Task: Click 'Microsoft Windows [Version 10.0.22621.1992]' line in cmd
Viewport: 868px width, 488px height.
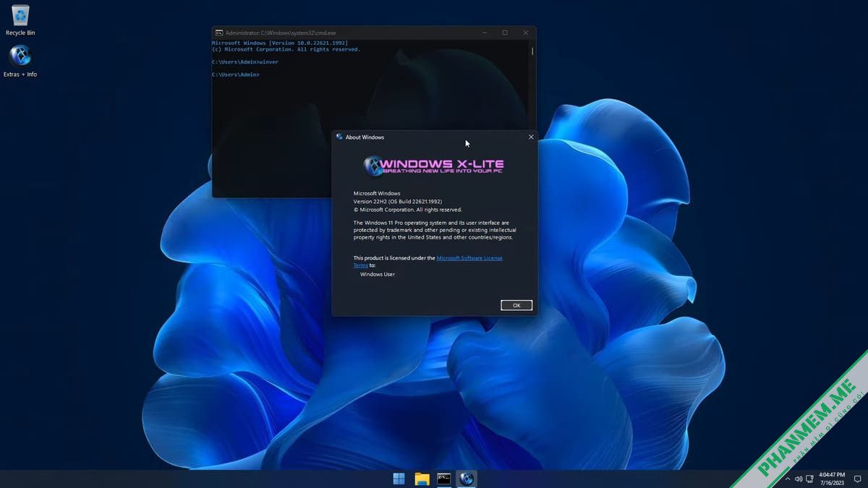Action: tap(279, 43)
